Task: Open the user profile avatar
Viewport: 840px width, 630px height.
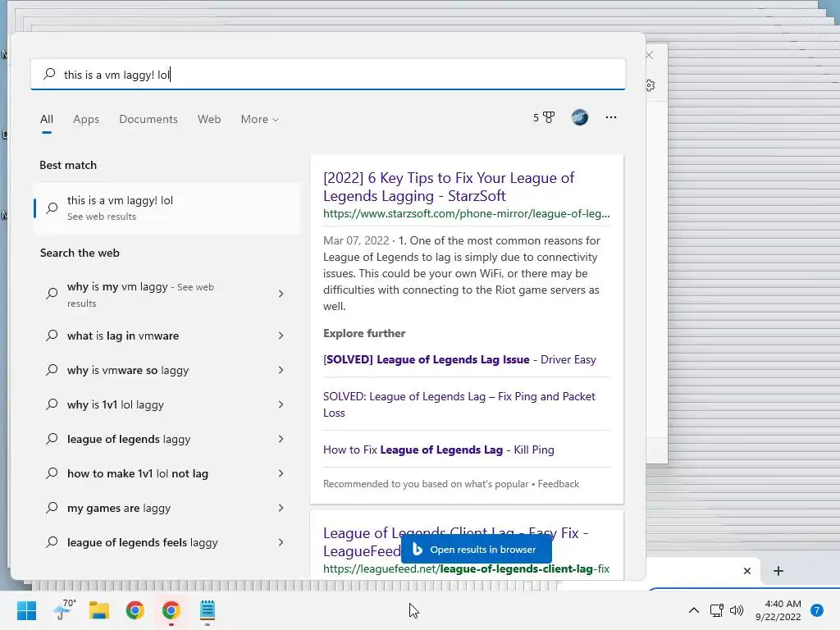Action: [x=580, y=117]
